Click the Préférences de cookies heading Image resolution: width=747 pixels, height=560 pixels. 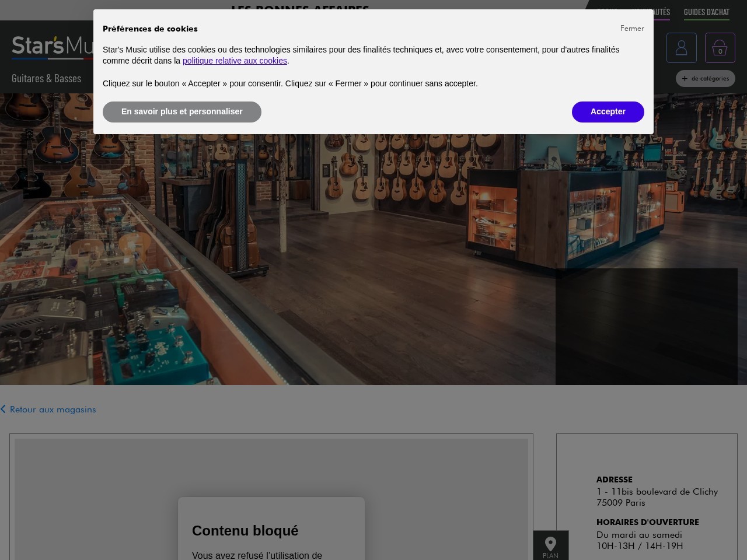(150, 29)
